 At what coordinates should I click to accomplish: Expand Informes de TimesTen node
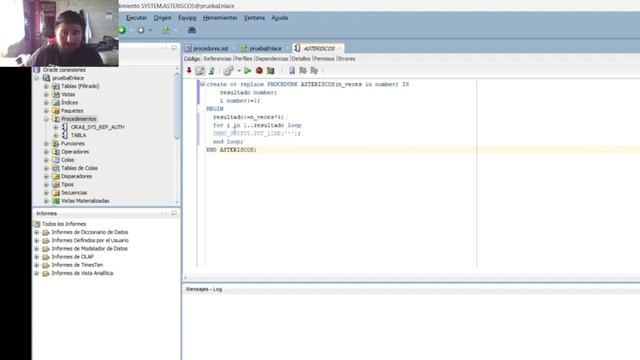point(36,265)
